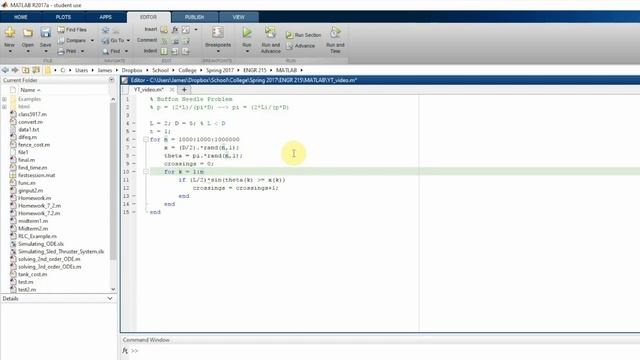Open the New dropdown arrow

(x=10, y=51)
